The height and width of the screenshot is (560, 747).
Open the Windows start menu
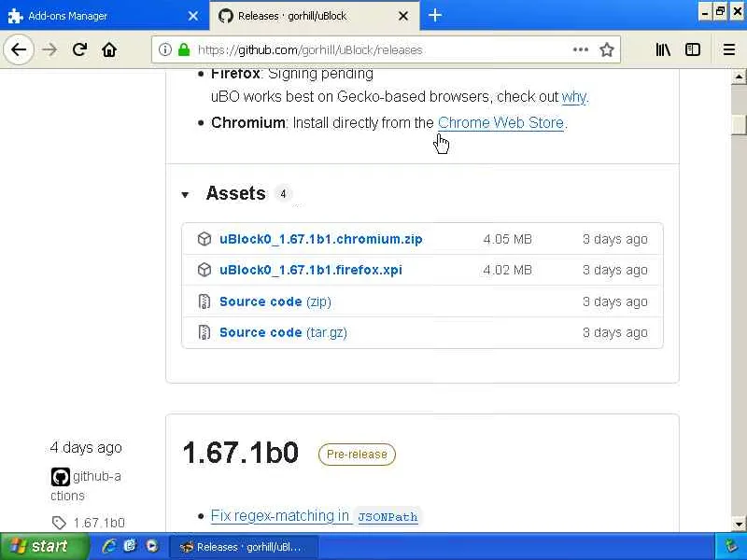click(44, 546)
